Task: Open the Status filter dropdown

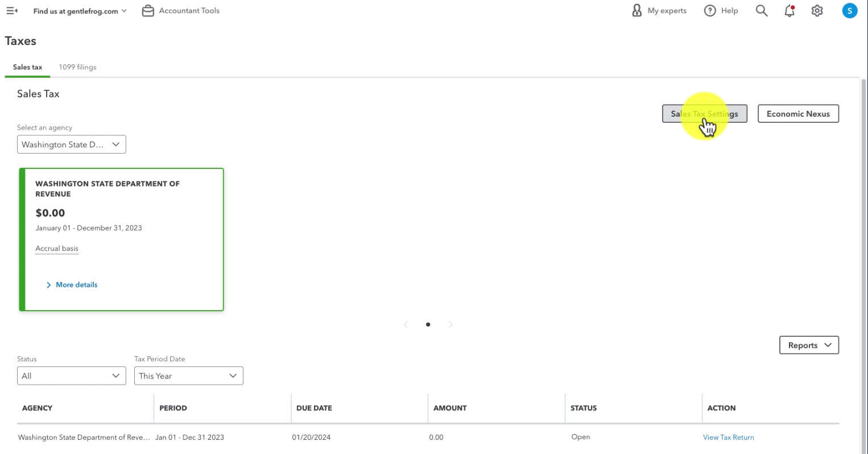Action: click(72, 376)
